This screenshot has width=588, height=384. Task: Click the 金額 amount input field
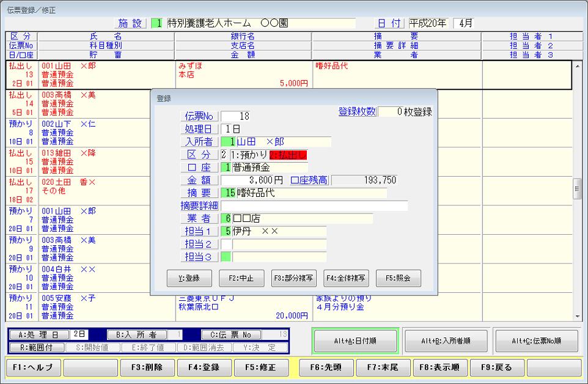click(252, 180)
